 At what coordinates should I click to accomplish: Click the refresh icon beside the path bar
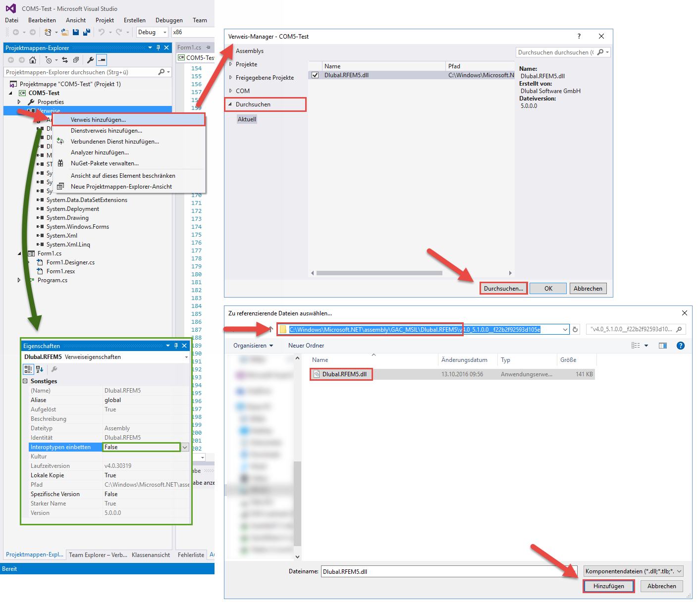575,329
